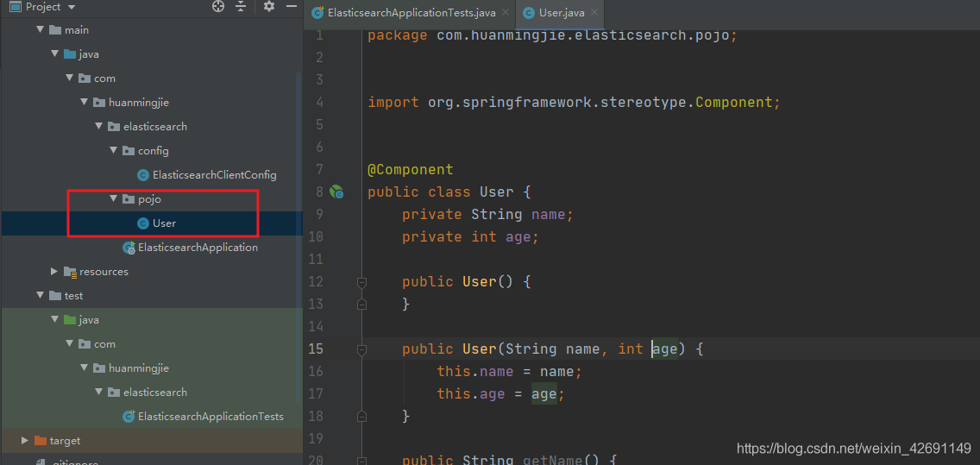980x465 pixels.
Task: Collapse the com package under test
Action: (x=69, y=344)
